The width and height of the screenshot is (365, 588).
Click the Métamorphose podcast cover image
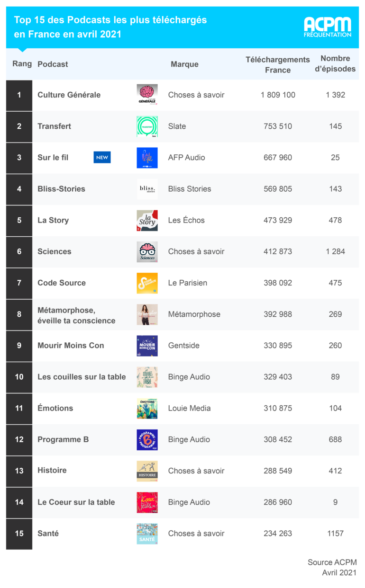coord(147,314)
